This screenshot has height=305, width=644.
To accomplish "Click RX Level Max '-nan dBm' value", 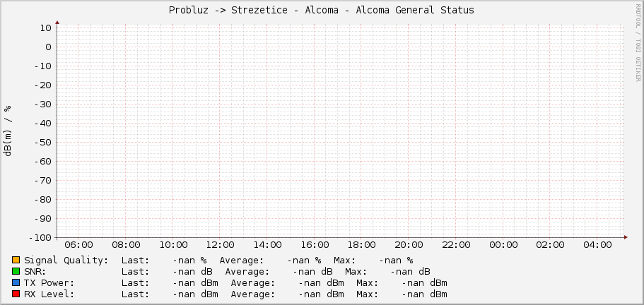I will [425, 294].
